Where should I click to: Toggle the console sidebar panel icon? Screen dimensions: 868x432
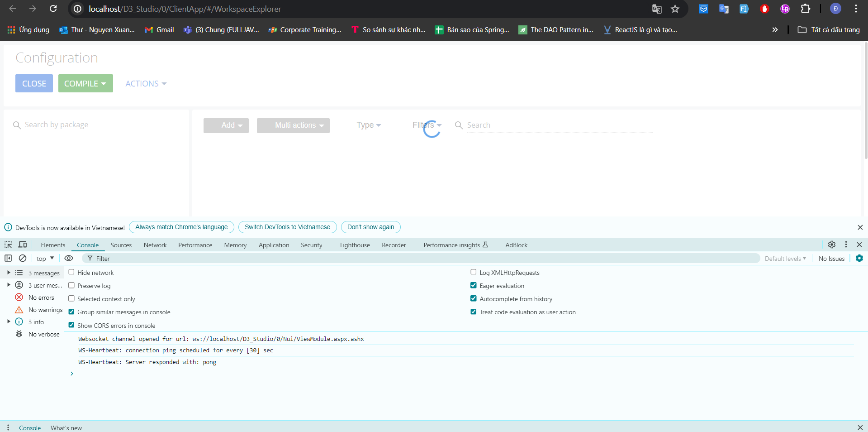point(8,258)
